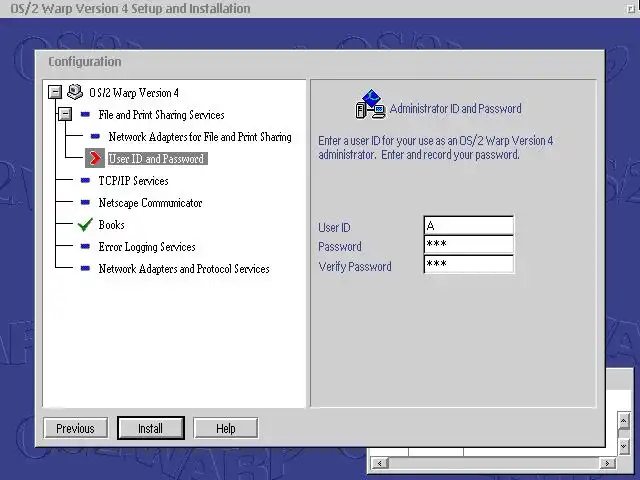Select OS/2 Warp Version 4 tree item

click(134, 93)
